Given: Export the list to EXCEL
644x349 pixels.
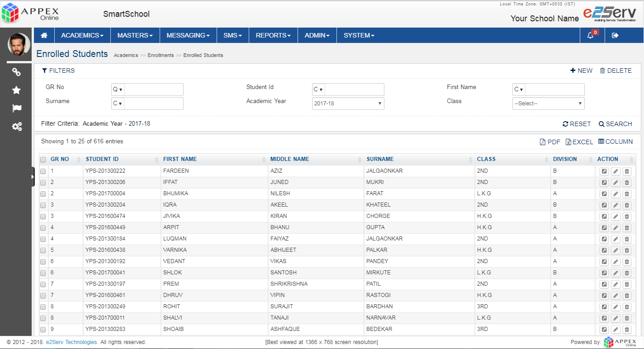Looking at the screenshot, I should (579, 142).
